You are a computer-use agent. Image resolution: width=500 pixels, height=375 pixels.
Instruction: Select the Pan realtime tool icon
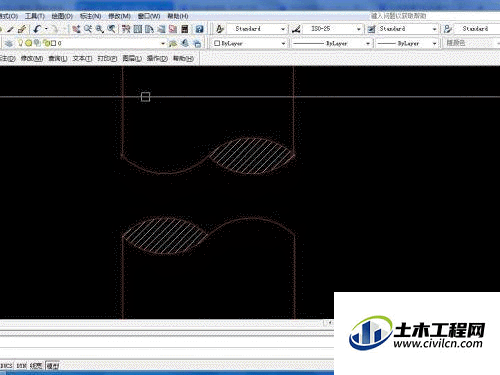pos(76,29)
